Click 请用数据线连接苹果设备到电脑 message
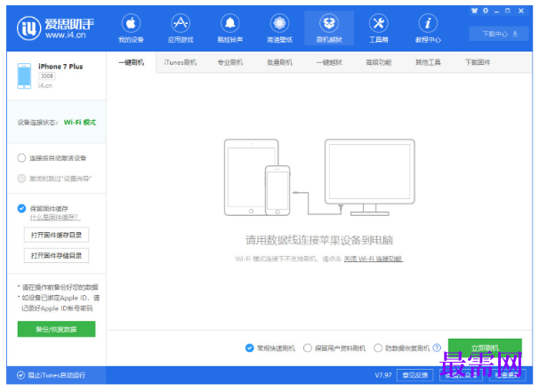Image resolution: width=539 pixels, height=392 pixels. click(319, 240)
